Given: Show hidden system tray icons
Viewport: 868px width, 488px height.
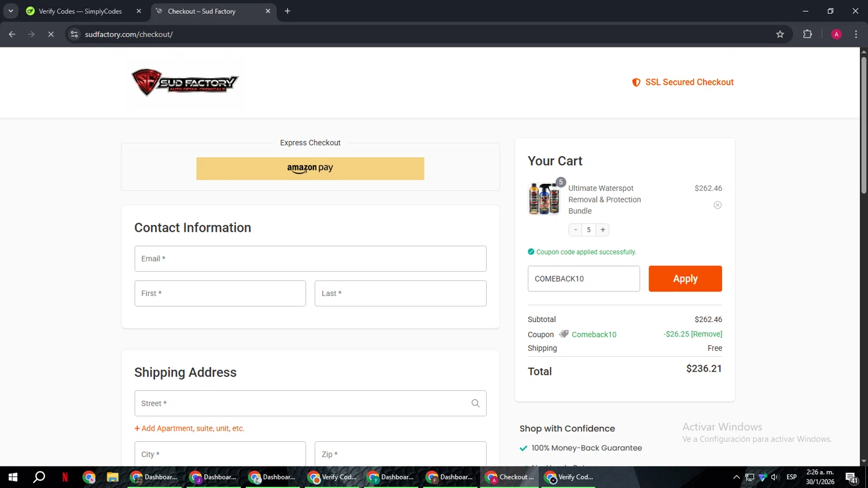Looking at the screenshot, I should 737,477.
